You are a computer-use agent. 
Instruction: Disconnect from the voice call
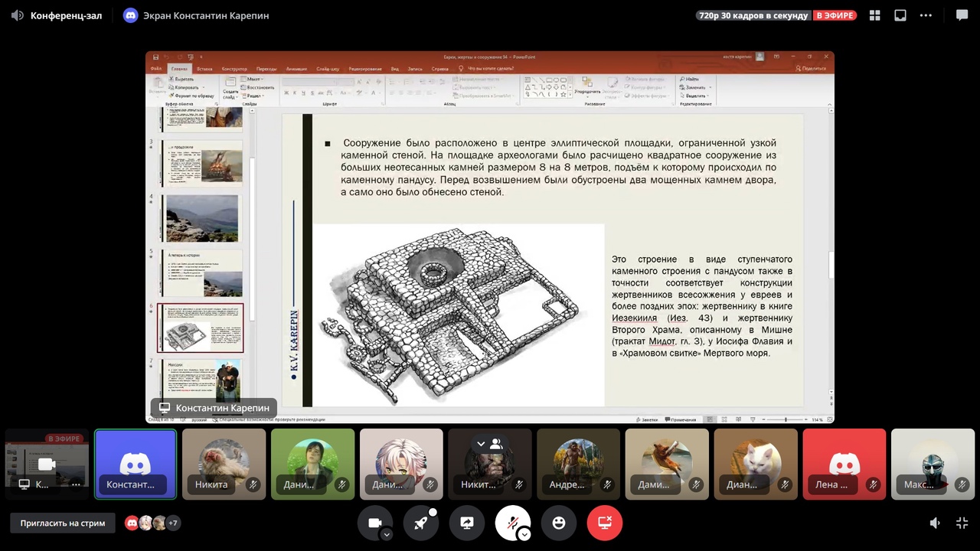pyautogui.click(x=605, y=523)
